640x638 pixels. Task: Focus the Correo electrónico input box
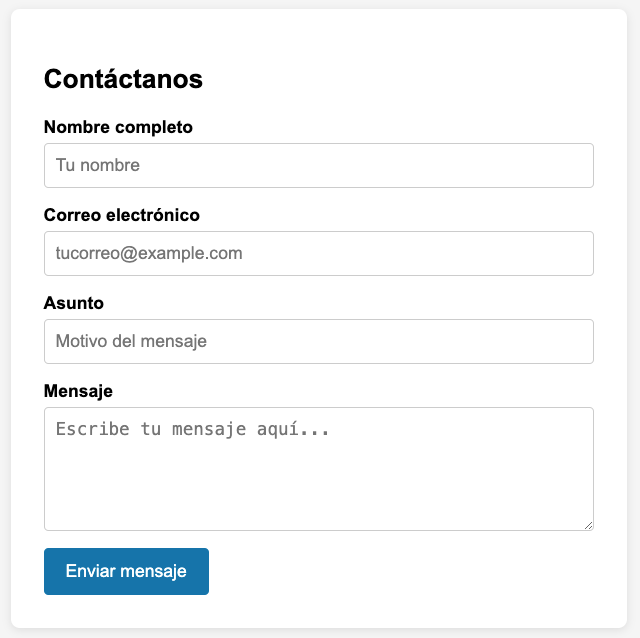coord(318,253)
